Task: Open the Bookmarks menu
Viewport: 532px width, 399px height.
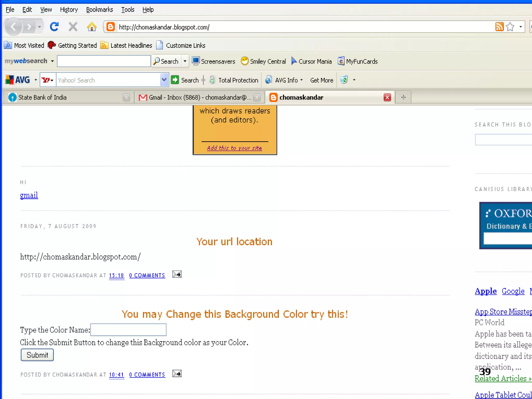Action: tap(99, 10)
